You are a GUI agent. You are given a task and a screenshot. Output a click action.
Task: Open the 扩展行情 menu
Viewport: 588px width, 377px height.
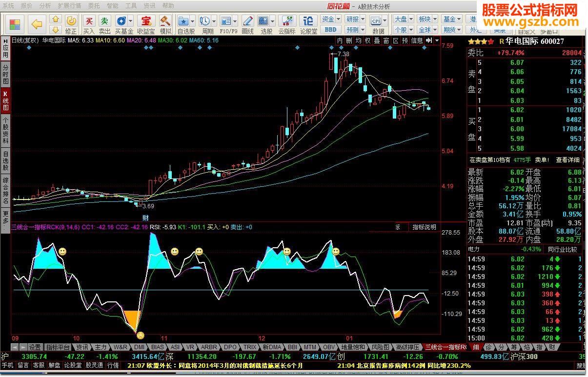point(69,6)
